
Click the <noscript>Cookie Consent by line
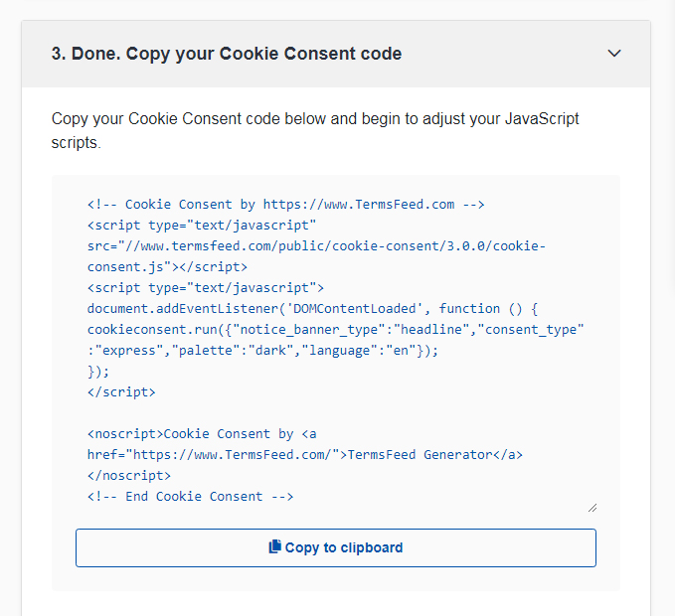point(202,434)
